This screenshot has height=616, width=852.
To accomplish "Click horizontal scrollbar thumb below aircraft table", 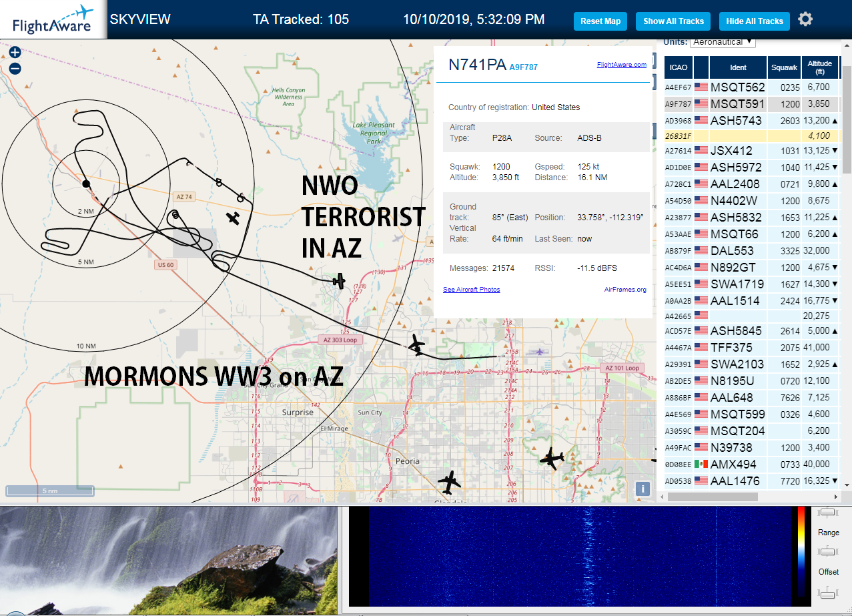I will tap(713, 497).
